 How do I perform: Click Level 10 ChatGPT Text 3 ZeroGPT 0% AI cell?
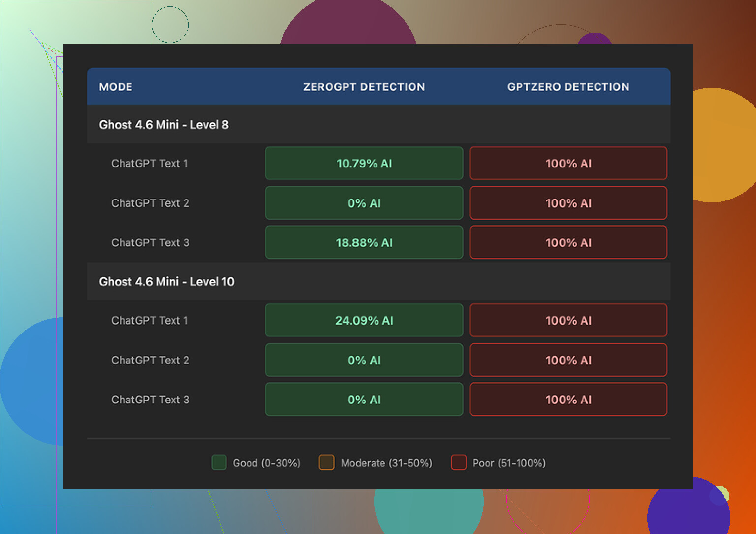click(364, 400)
